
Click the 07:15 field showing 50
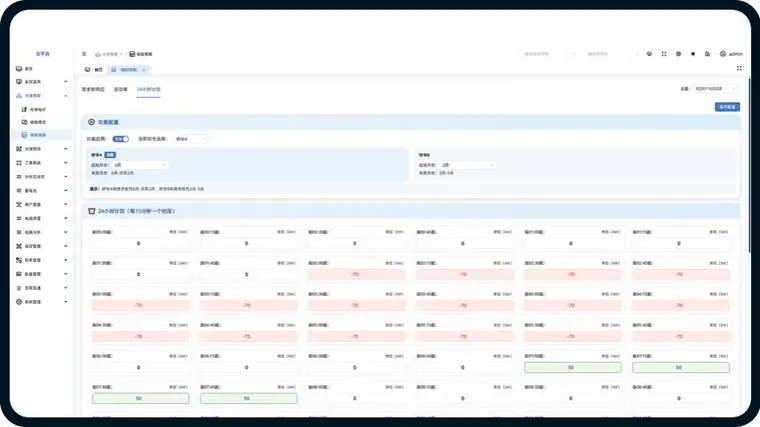pyautogui.click(x=681, y=368)
